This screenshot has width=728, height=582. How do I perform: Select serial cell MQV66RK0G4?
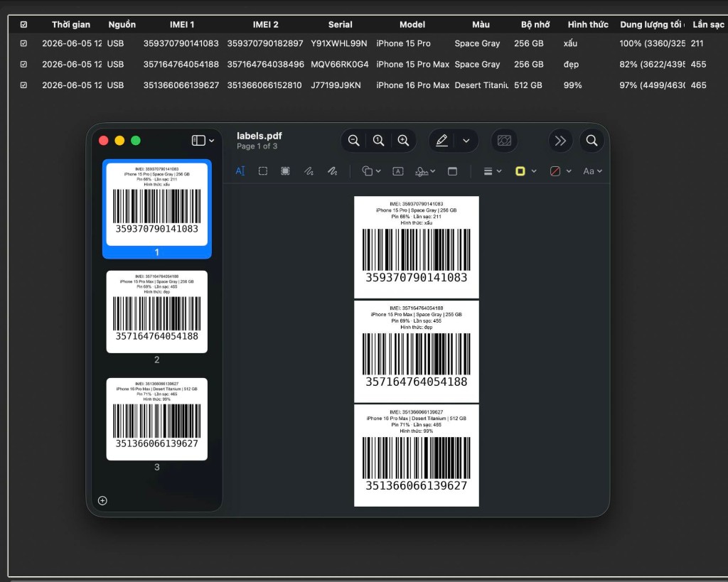point(339,64)
